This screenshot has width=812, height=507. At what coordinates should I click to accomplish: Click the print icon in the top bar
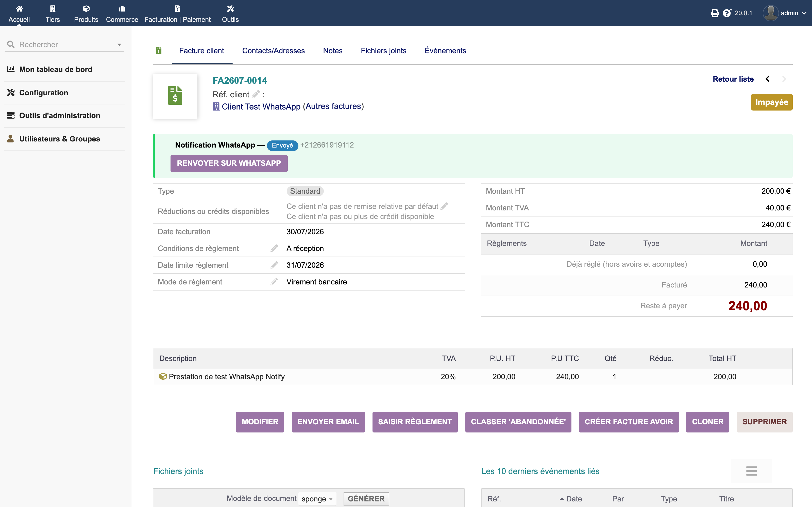715,13
